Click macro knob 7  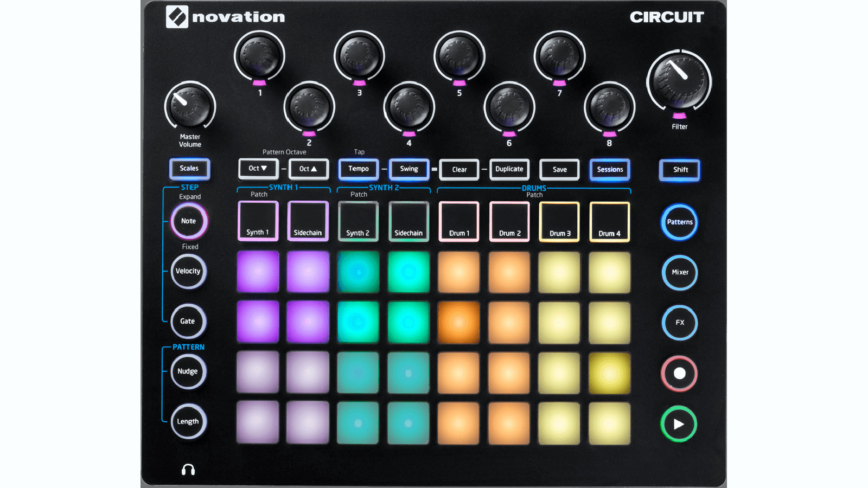click(559, 56)
